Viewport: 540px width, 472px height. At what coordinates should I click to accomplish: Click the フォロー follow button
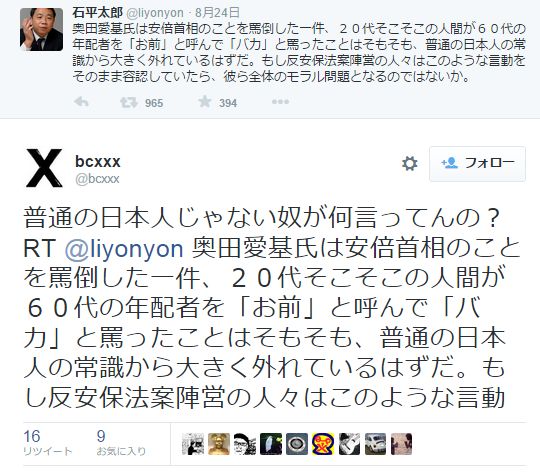[x=477, y=164]
